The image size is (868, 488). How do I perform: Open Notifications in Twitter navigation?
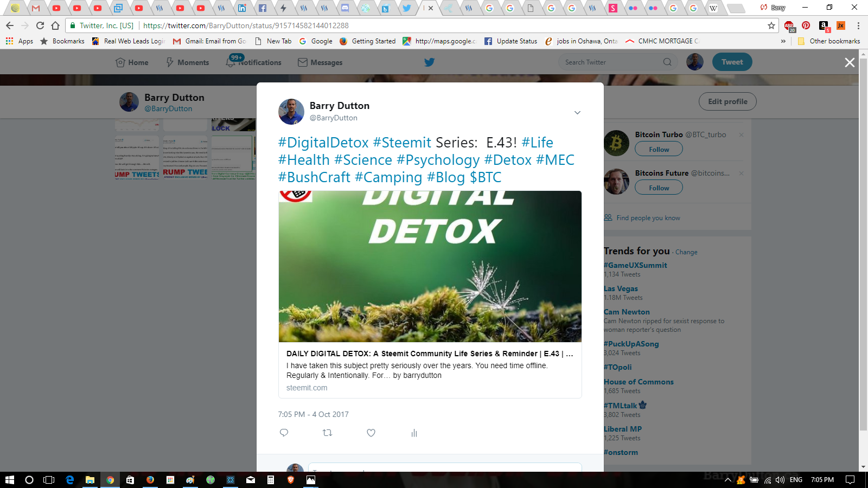click(x=253, y=62)
